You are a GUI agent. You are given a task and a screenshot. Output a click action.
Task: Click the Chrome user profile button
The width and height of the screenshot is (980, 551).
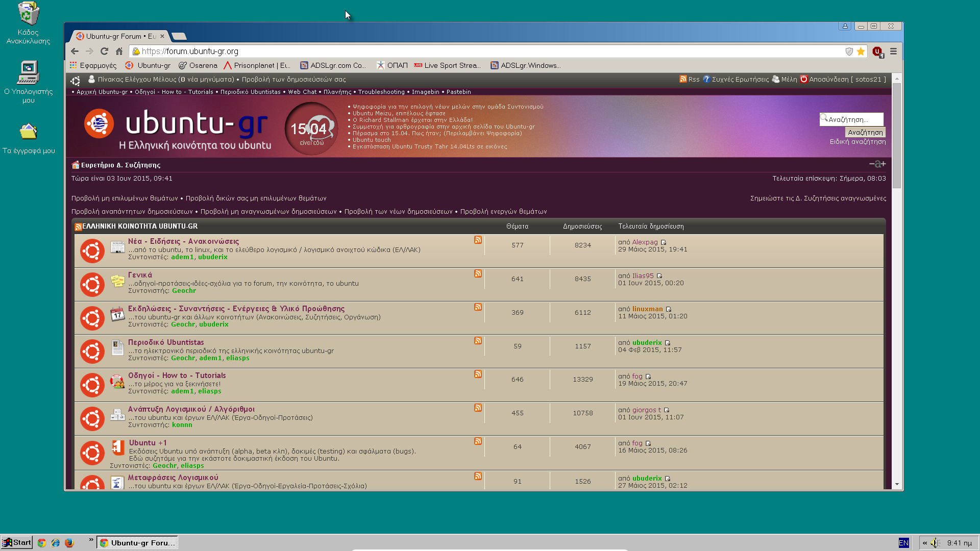845,26
